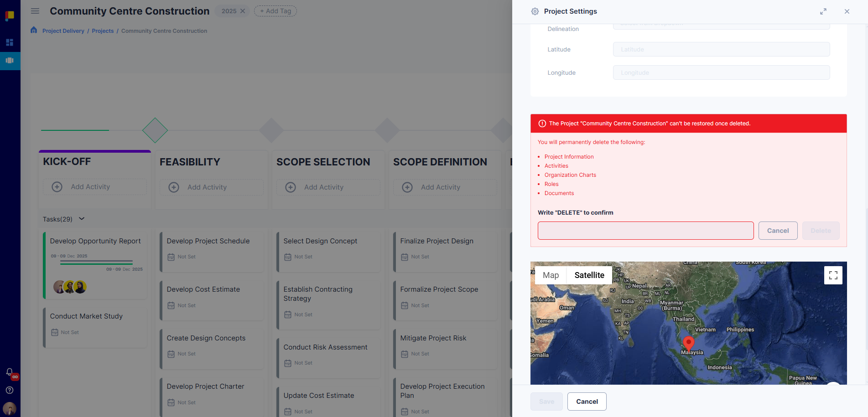Click the bottom Cancel button in settings

[x=587, y=402]
